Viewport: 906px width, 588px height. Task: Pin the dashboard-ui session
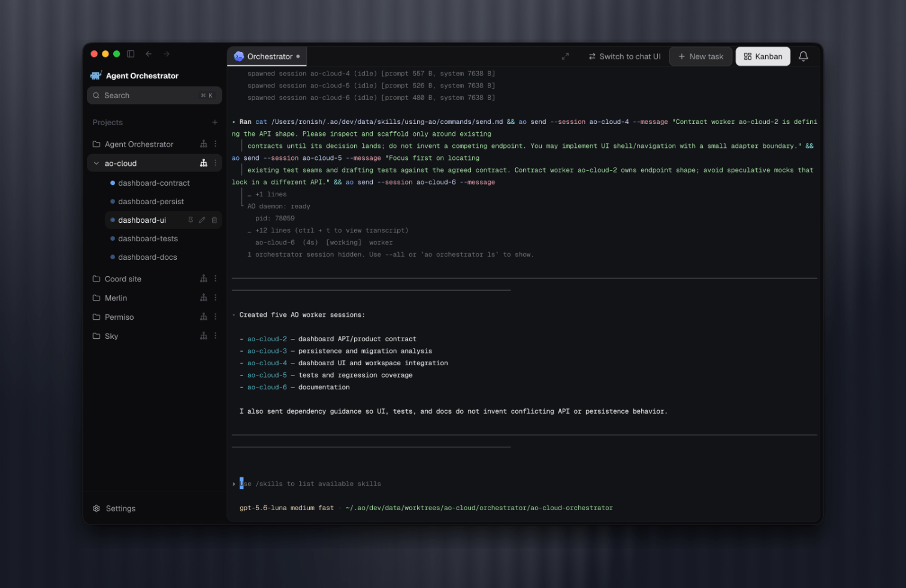coord(191,220)
